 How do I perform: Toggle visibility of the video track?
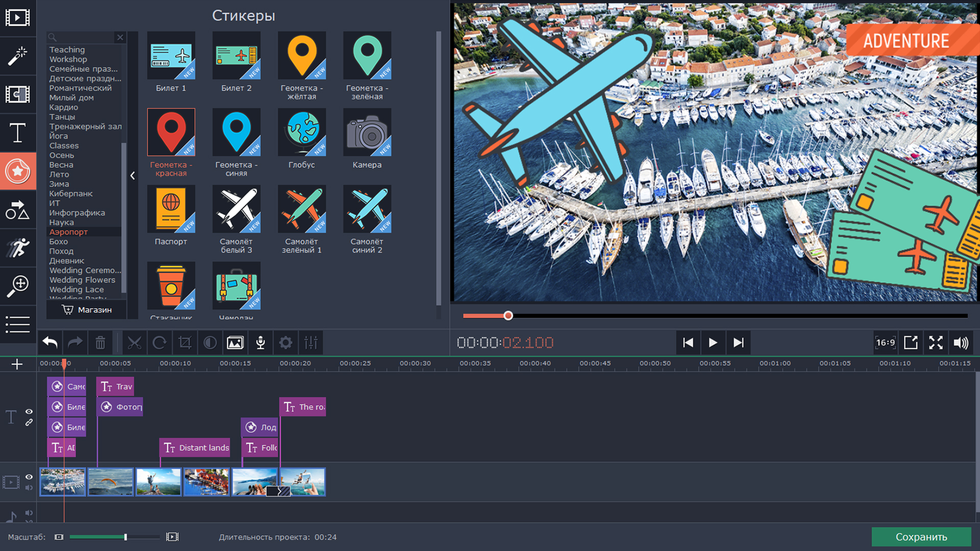click(x=29, y=477)
